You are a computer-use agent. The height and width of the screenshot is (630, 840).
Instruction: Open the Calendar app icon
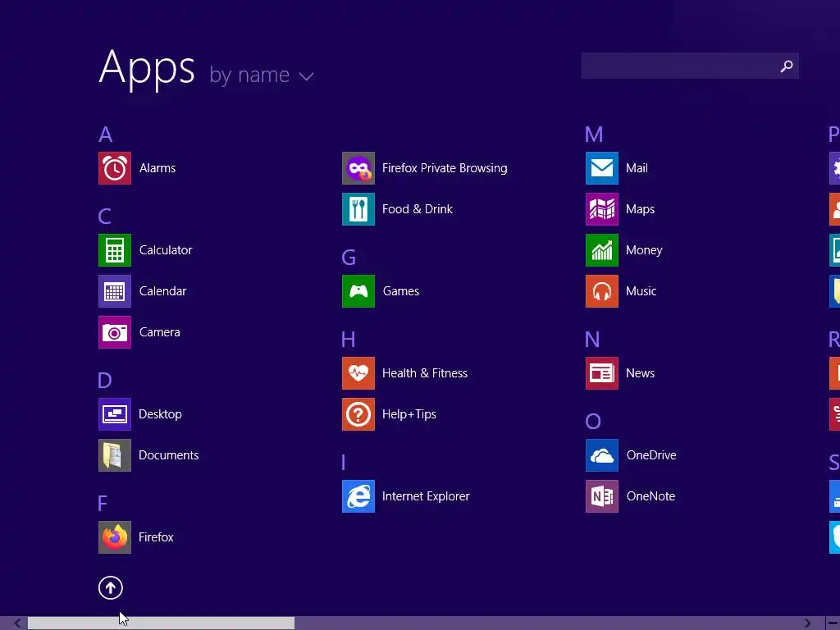(115, 291)
